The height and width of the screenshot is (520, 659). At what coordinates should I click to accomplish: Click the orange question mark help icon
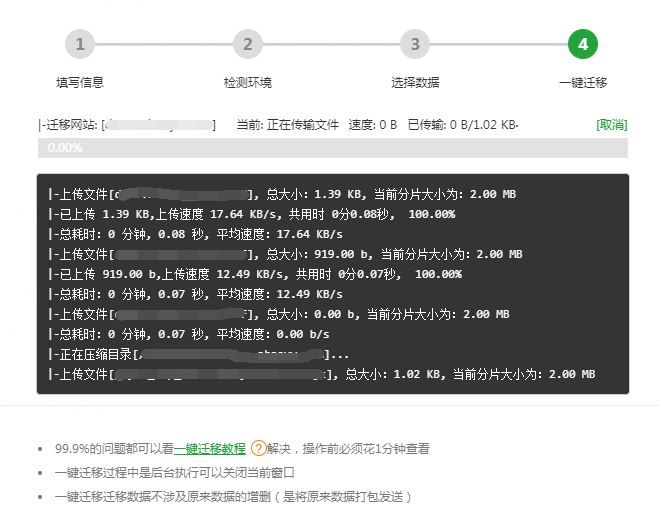coord(258,449)
